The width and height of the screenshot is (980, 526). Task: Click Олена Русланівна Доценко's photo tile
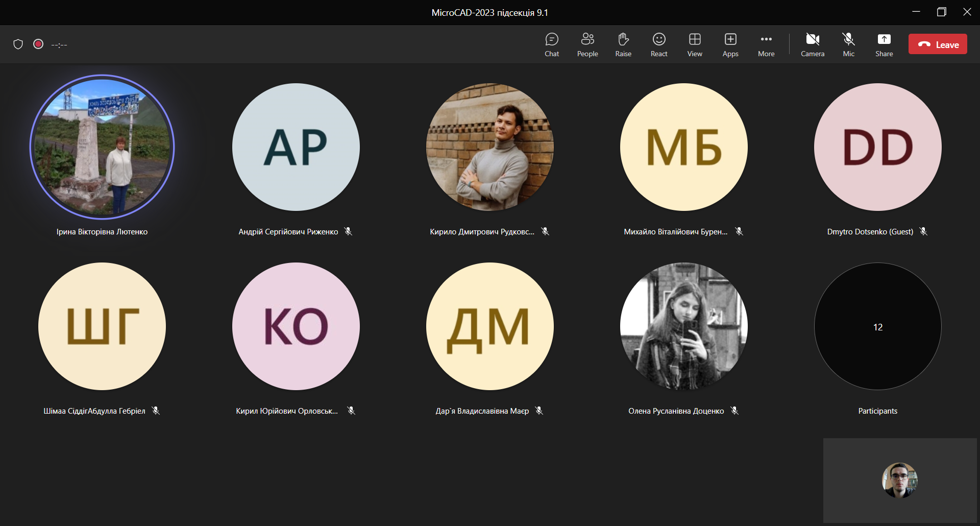[x=684, y=327]
